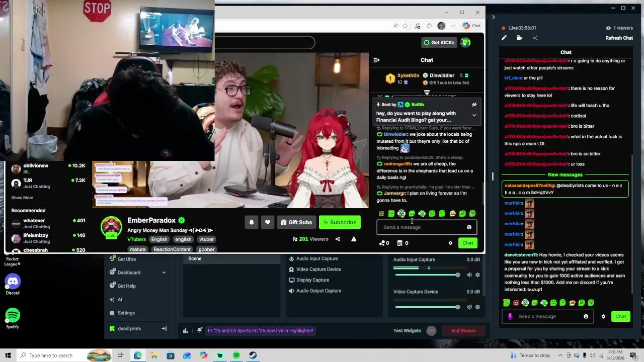Click the End Stream button
Screen dimensions: 644x362
[x=463, y=331]
